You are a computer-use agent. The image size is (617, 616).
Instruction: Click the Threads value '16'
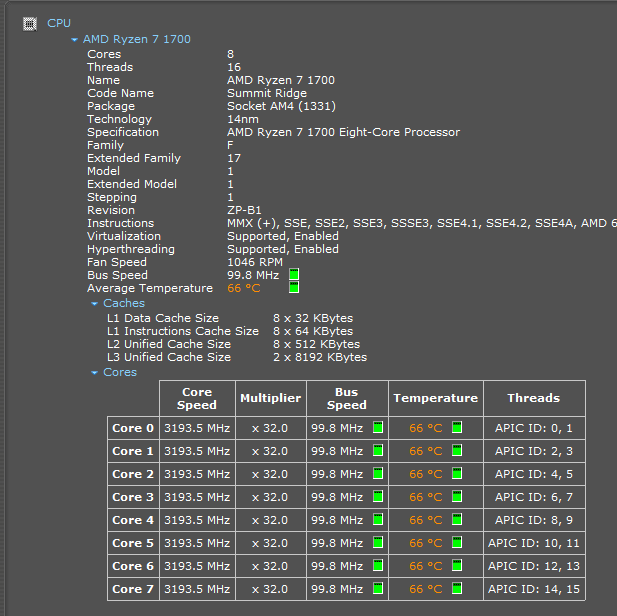click(x=234, y=67)
